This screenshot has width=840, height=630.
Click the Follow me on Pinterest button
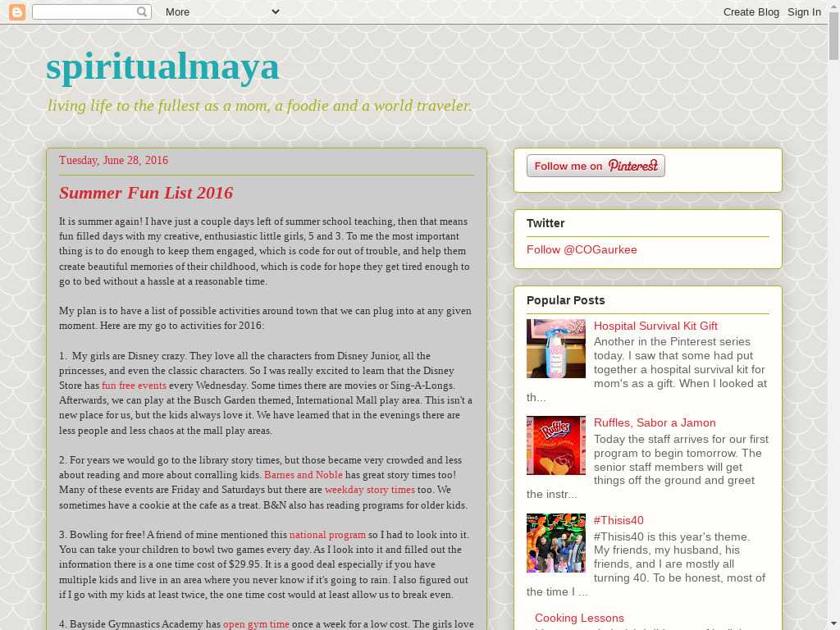(x=596, y=166)
